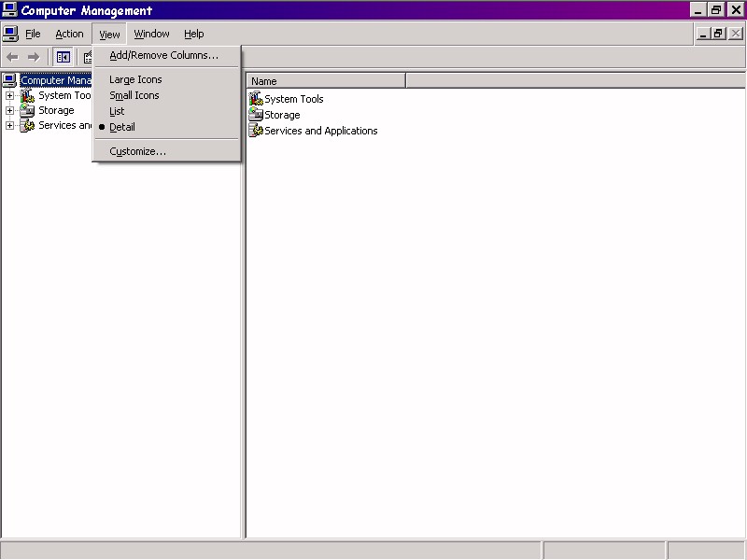Select the Detail view radio option
Screen dimensions: 747x560
point(166,127)
